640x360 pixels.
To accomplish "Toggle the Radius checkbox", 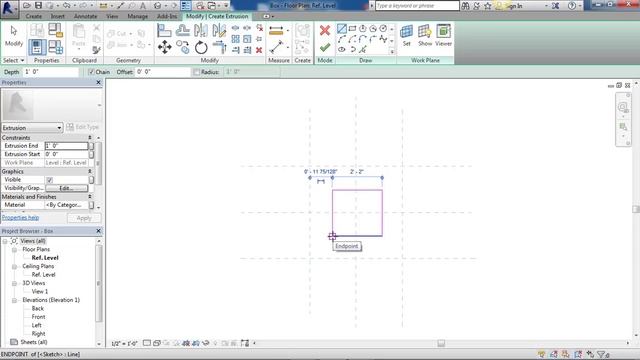I will 196,72.
